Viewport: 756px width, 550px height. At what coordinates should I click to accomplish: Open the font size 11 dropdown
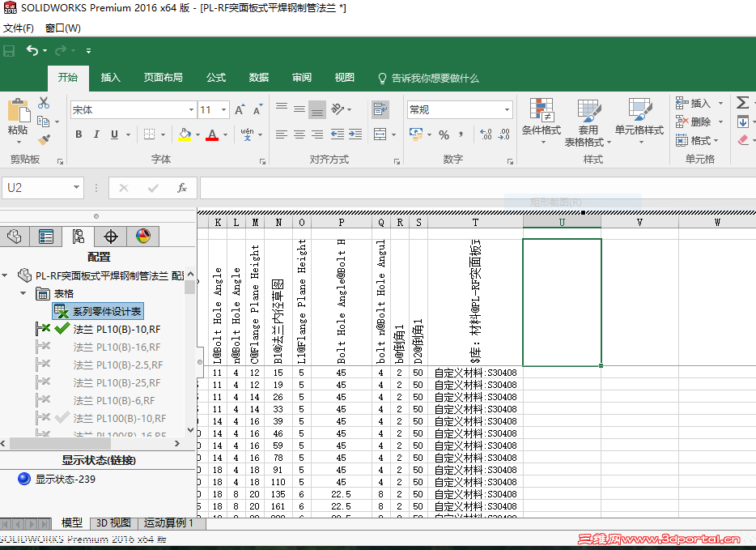coord(223,110)
